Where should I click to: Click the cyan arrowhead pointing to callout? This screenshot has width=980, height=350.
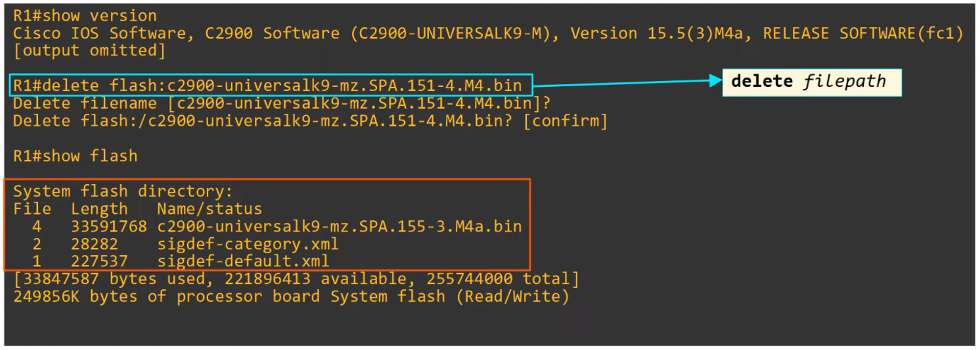pos(715,81)
